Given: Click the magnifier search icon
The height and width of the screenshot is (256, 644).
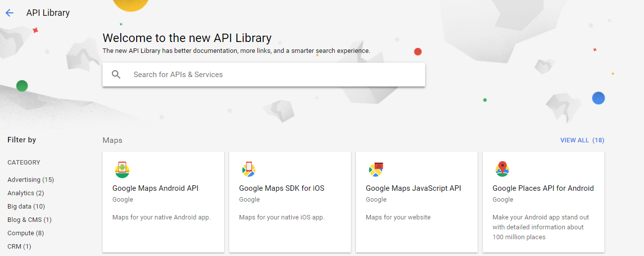Looking at the screenshot, I should click(x=116, y=75).
